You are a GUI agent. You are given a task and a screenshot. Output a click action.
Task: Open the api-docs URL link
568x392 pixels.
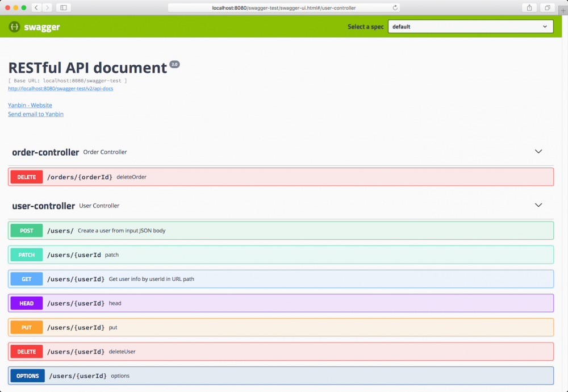(61, 89)
